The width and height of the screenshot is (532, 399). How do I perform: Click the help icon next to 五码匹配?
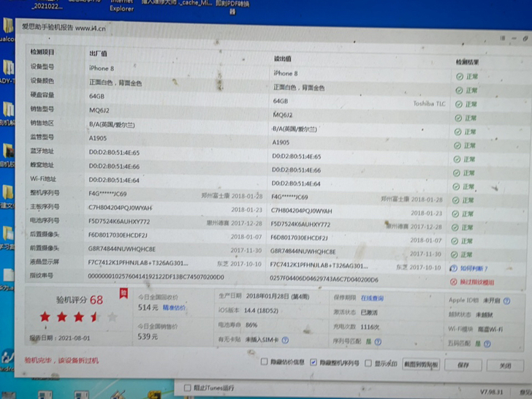click(x=487, y=344)
